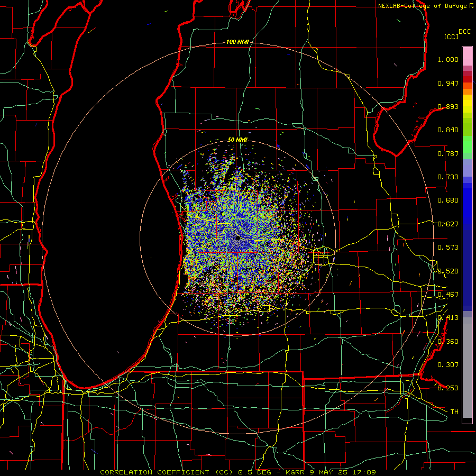Pick the red band of the color scale
The height and width of the screenshot is (476, 476).
(467, 79)
